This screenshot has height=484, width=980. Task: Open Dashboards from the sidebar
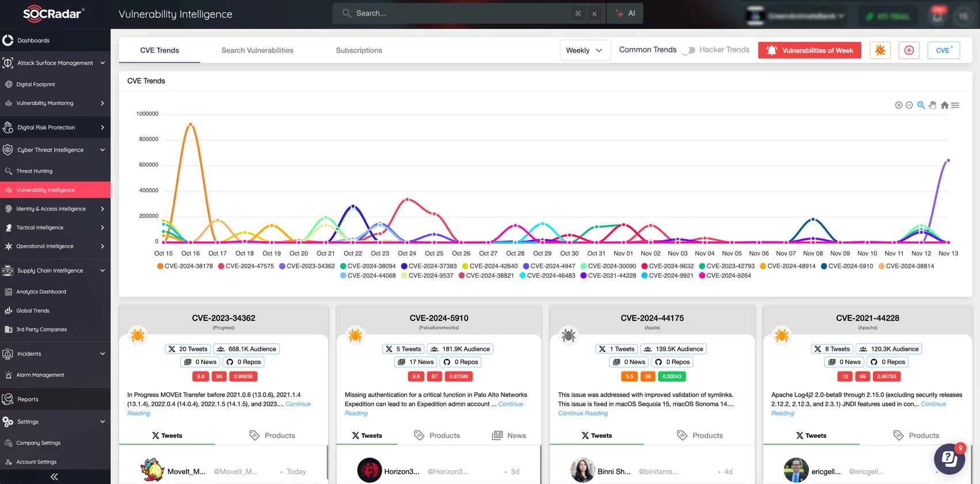[x=55, y=40]
